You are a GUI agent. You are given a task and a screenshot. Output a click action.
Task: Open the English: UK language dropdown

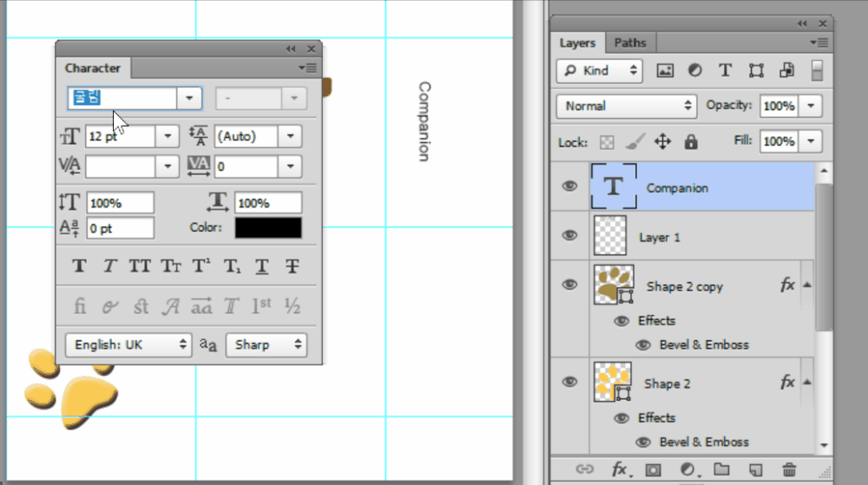pos(128,344)
